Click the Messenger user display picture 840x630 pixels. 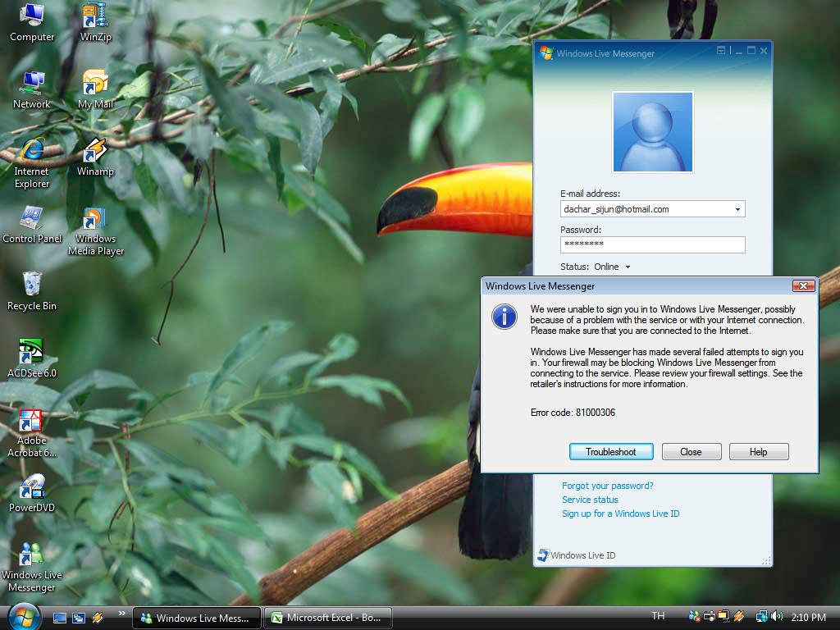pyautogui.click(x=652, y=132)
